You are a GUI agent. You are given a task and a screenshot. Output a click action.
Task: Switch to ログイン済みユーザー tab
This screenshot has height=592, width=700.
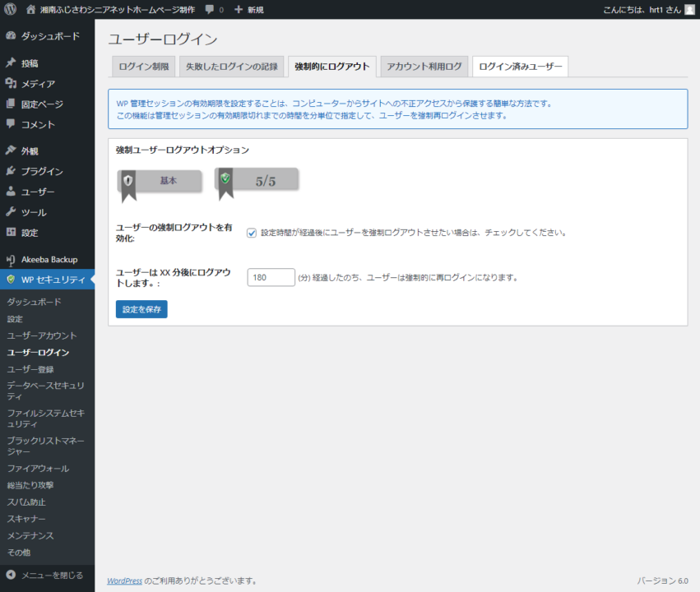520,67
